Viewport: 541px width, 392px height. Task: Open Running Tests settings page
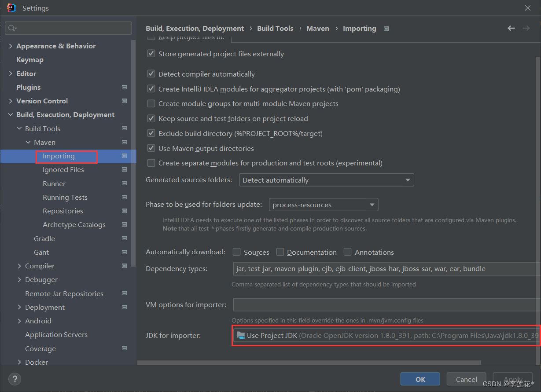pyautogui.click(x=65, y=197)
